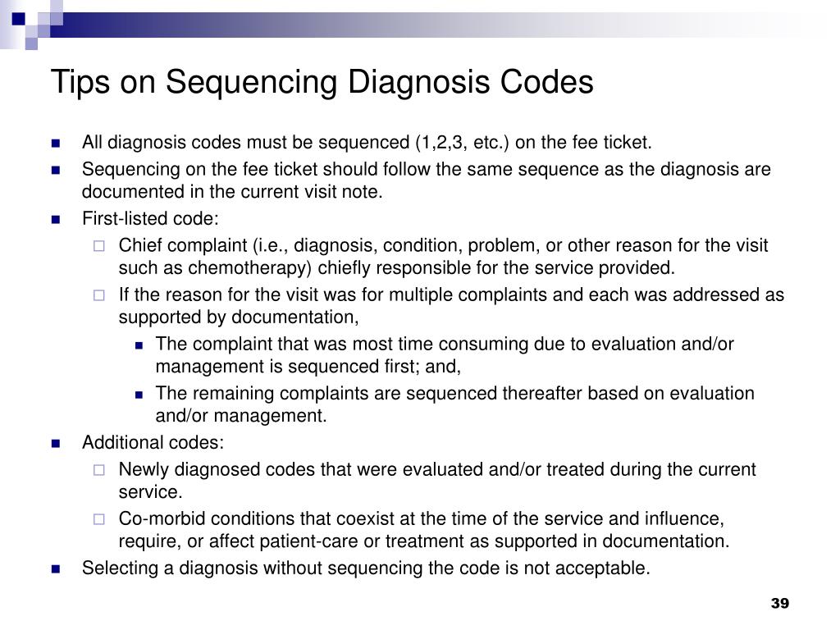Click the text 'First-listed code:'

pyautogui.click(x=151, y=218)
